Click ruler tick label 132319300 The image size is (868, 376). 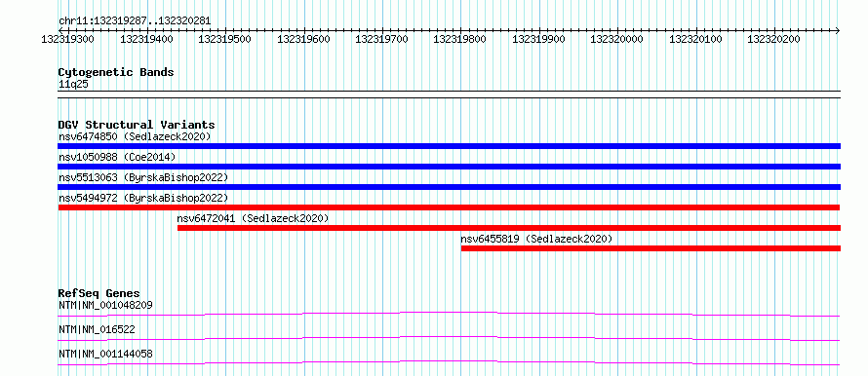tap(67, 39)
